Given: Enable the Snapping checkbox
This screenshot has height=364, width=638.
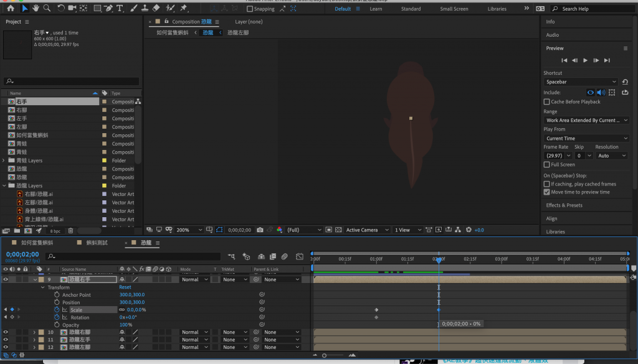Looking at the screenshot, I should point(250,9).
